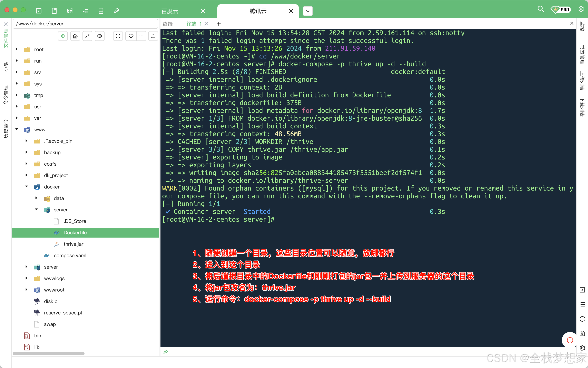The height and width of the screenshot is (368, 588).
Task: Click the terminal icon in right sidebar
Action: click(x=582, y=290)
